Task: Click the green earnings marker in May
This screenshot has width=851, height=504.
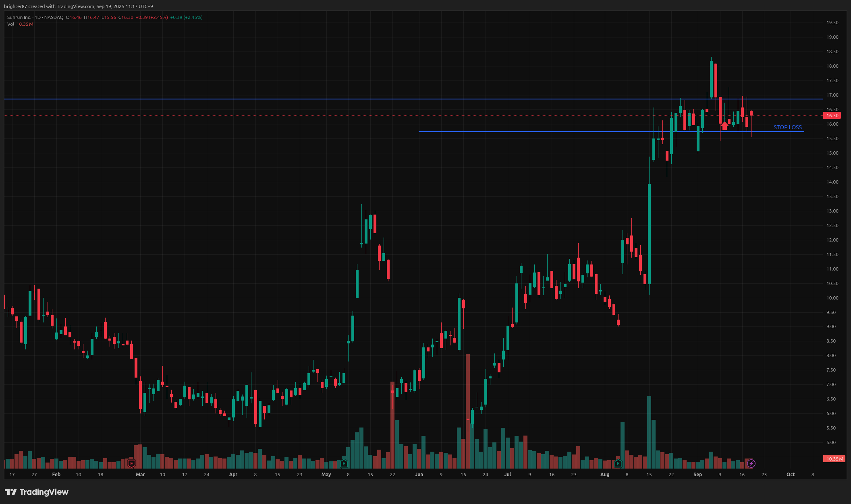Action: click(x=344, y=464)
